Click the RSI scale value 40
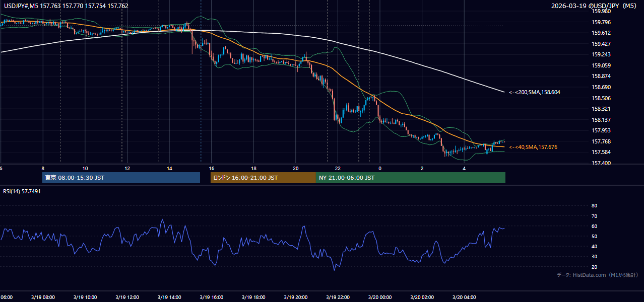The height and width of the screenshot is (302, 644). coord(594,246)
